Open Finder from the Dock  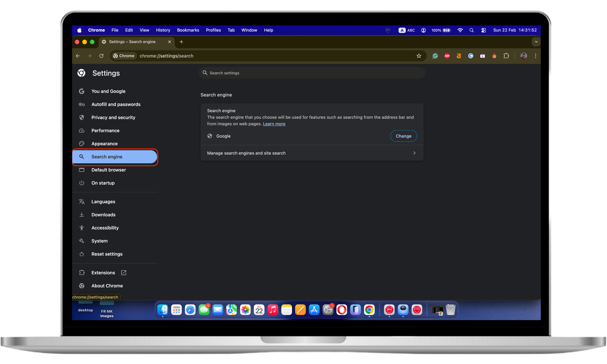pos(163,310)
